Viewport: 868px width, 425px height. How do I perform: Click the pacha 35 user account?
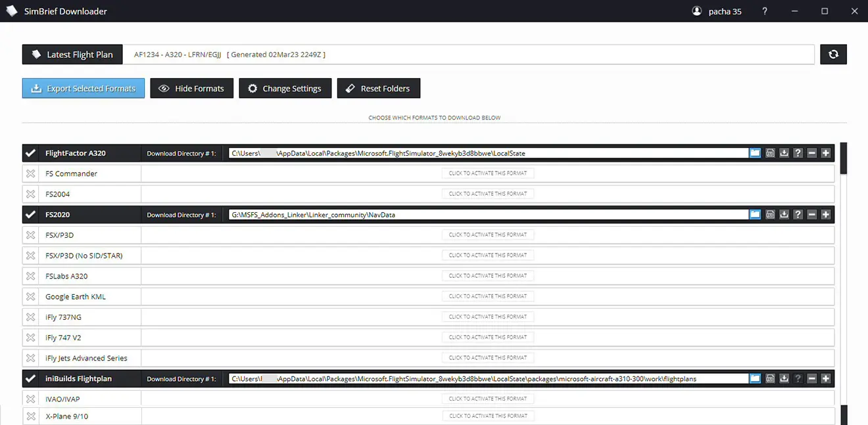[x=717, y=11]
